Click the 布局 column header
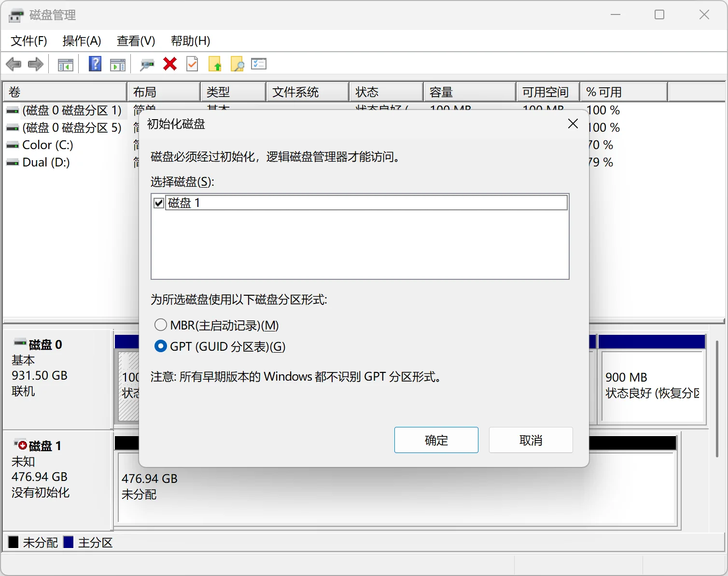 point(164,92)
